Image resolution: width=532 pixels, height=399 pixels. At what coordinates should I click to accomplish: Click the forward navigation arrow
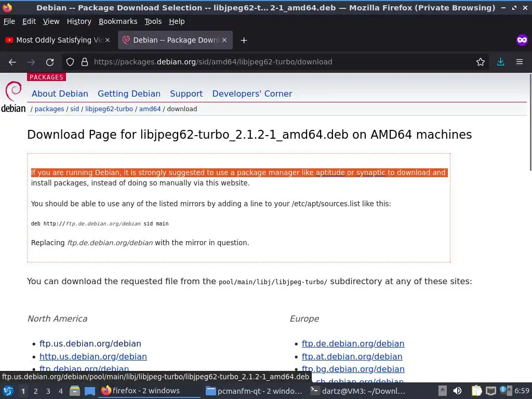pos(31,62)
